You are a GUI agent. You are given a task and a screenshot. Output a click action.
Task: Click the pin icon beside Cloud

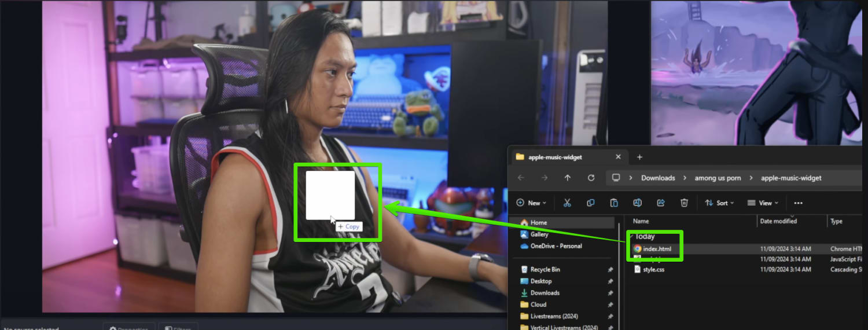610,304
